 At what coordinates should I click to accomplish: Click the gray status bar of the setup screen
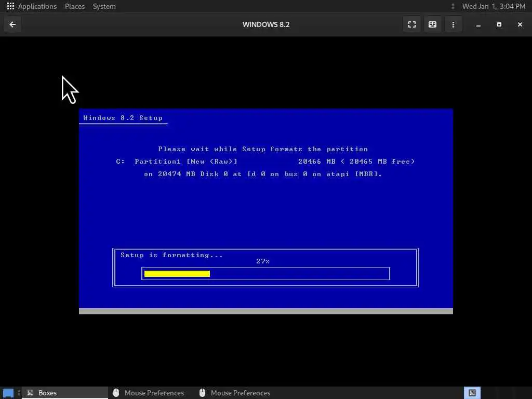point(266,311)
